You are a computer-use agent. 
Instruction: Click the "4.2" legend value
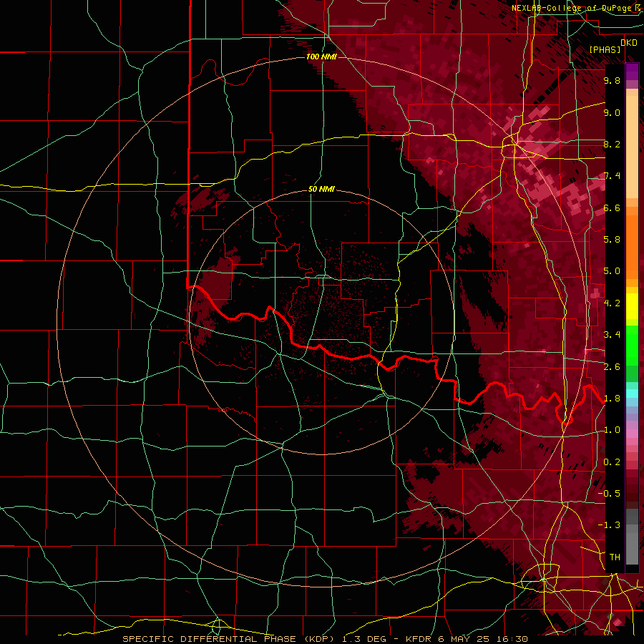coord(612,303)
